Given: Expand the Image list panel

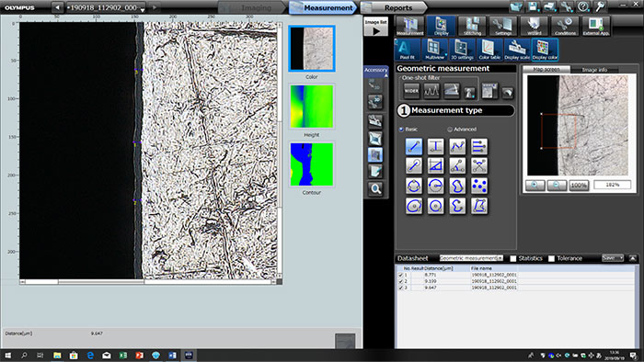Looking at the screenshot, I should click(375, 27).
